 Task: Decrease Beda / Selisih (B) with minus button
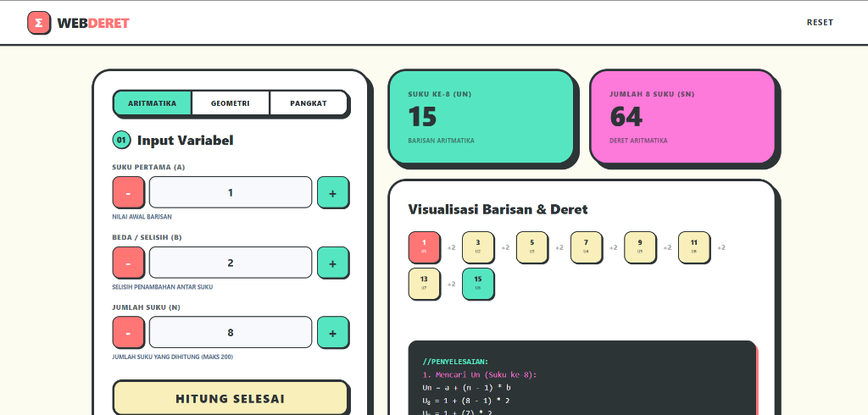(129, 263)
